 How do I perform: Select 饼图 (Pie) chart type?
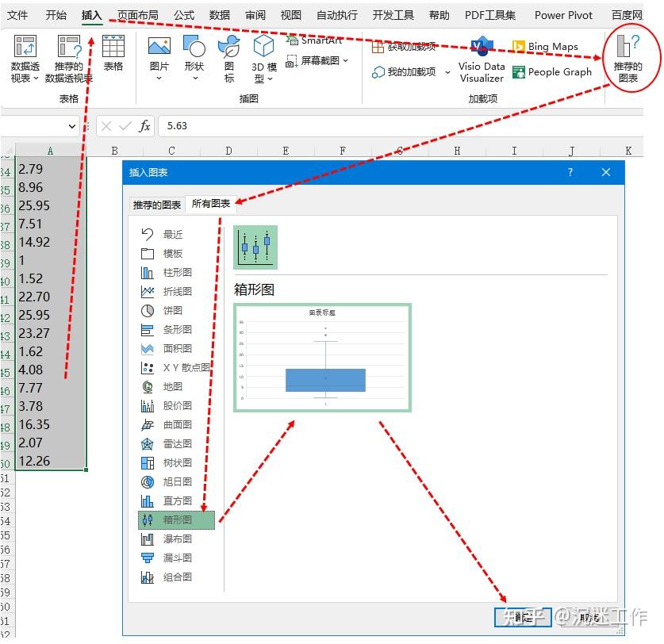[177, 310]
